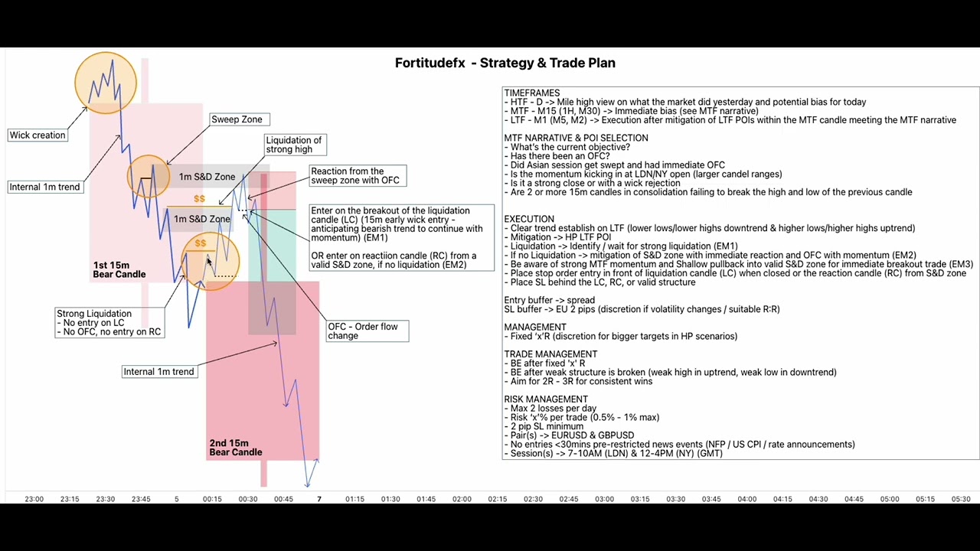
Task: Click the 'Fortitudefx - Strategy & Trade Plan' title
Action: click(x=505, y=63)
